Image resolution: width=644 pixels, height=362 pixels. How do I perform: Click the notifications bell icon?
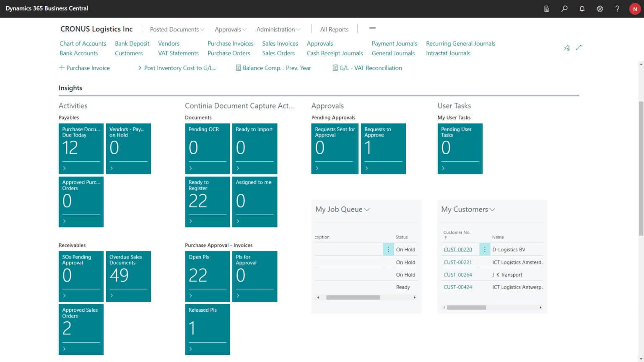coord(582,8)
